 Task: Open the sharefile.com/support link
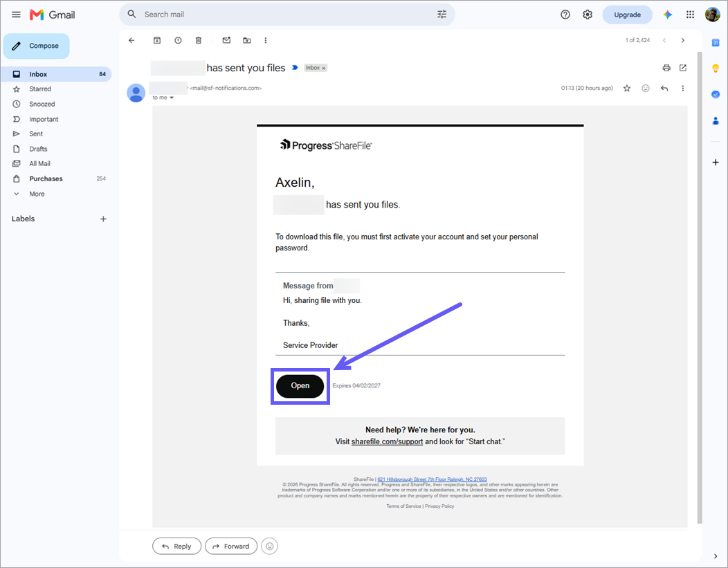[x=388, y=441]
